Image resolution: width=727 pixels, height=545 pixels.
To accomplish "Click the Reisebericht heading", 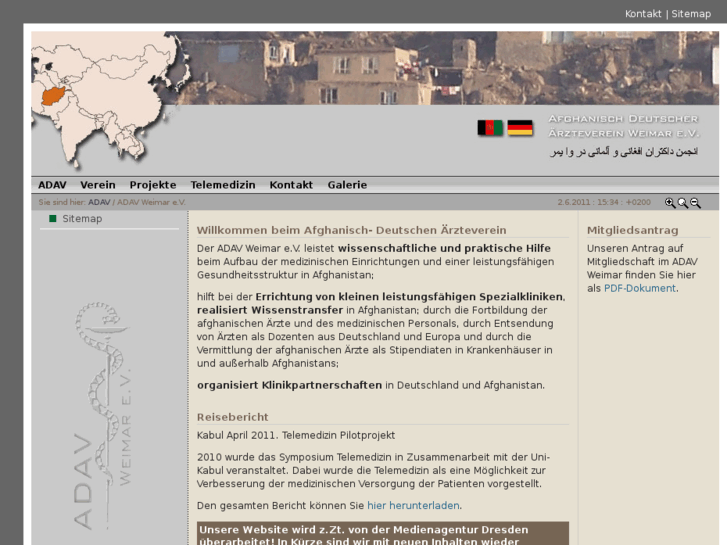I will click(233, 417).
